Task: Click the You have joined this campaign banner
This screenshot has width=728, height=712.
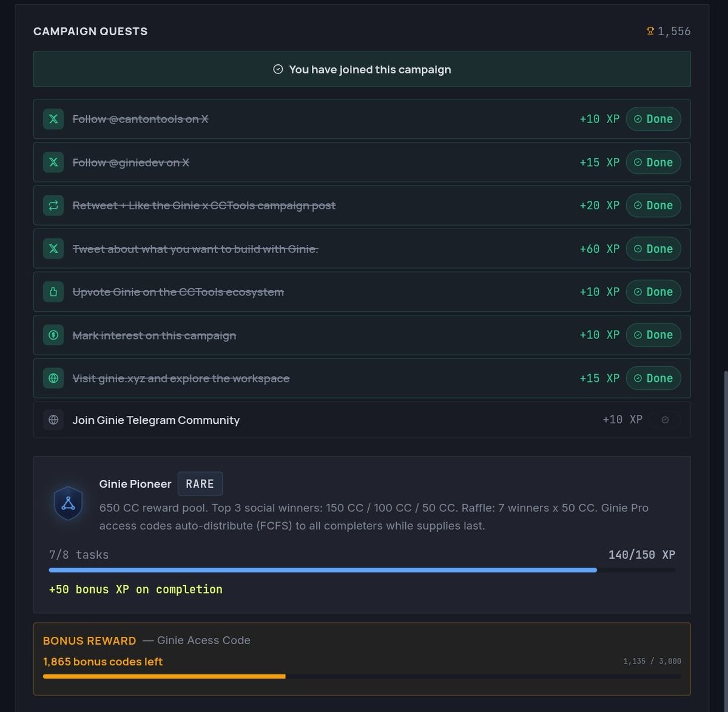Action: tap(362, 69)
